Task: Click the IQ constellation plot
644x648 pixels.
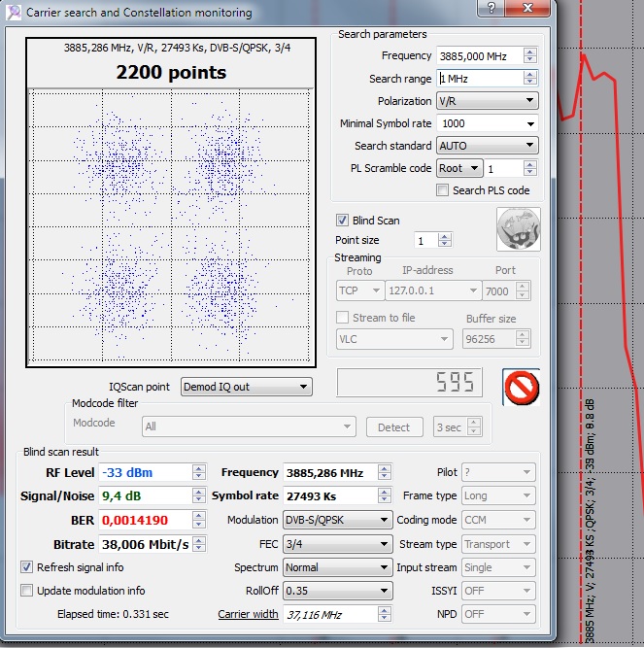Action: [x=171, y=226]
